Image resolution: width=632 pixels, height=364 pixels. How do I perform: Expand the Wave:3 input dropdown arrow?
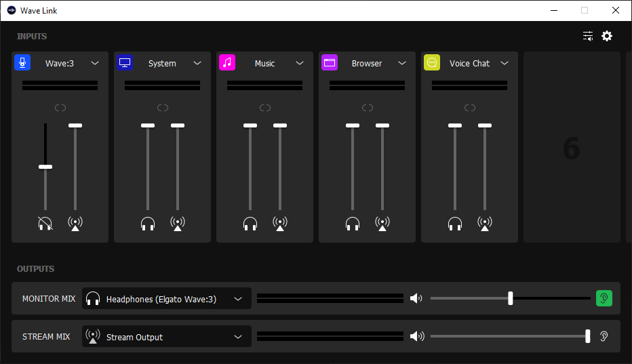point(95,63)
